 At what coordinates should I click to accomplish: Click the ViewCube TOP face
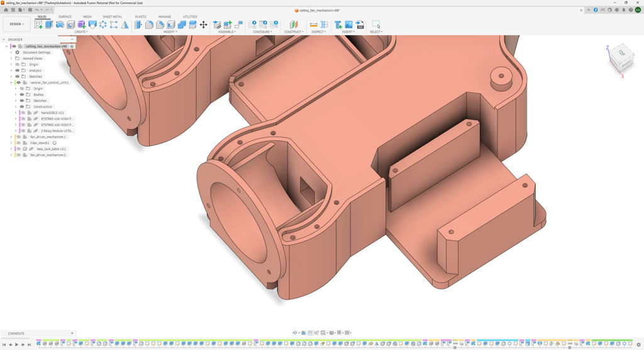click(x=621, y=53)
